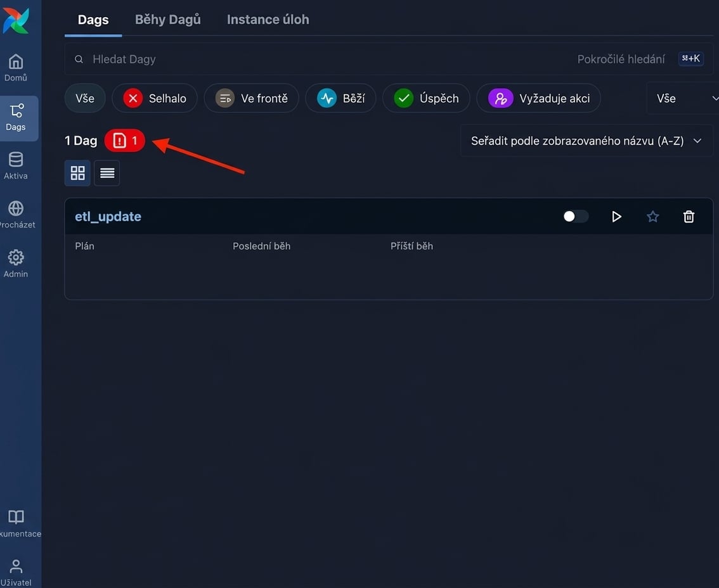
Task: Open the Admin settings menu
Action: click(x=16, y=264)
